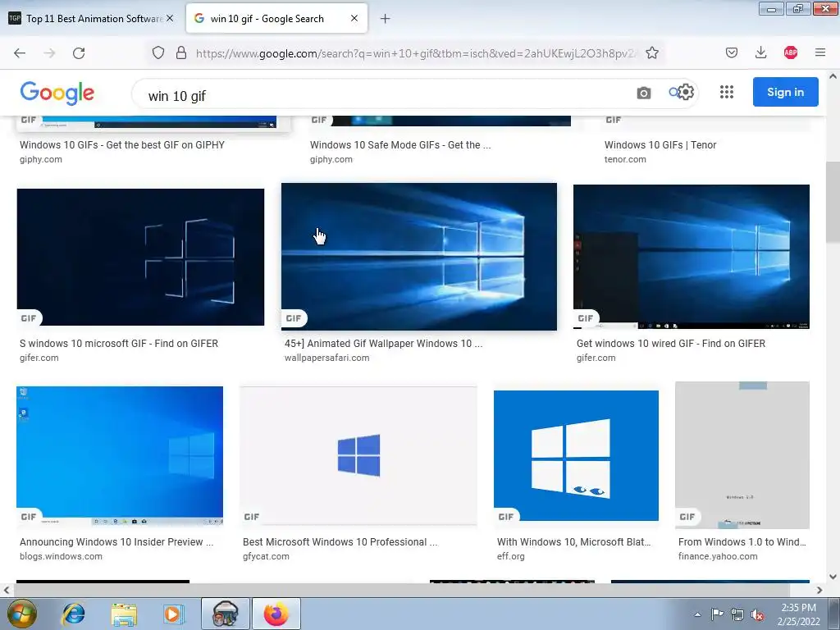The image size is (840, 630).
Task: Bookmark this page with the star
Action: click(x=652, y=52)
